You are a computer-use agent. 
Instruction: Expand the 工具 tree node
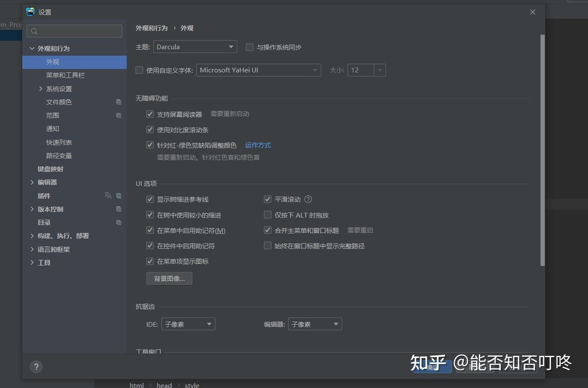click(x=32, y=263)
